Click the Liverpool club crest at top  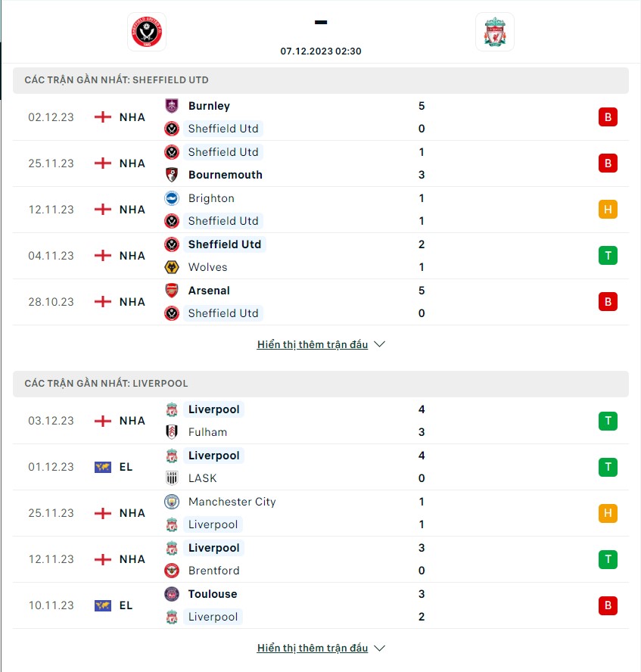495,32
